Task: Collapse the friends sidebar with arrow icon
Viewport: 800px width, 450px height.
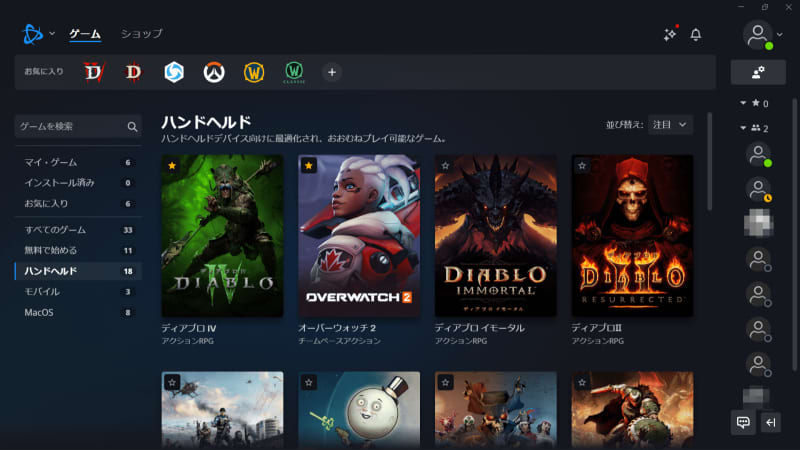Action: click(x=770, y=422)
